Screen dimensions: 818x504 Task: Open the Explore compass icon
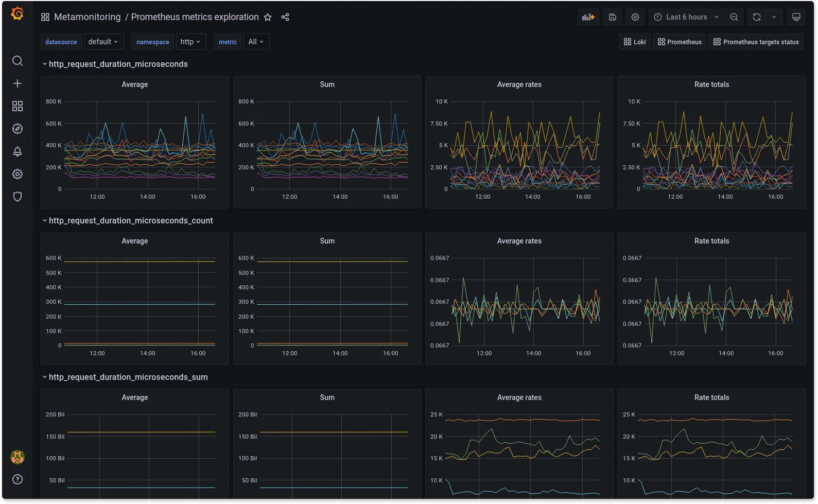(18, 129)
